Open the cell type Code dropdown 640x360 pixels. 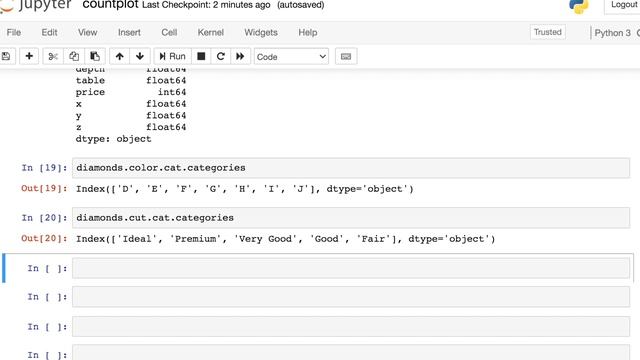291,57
